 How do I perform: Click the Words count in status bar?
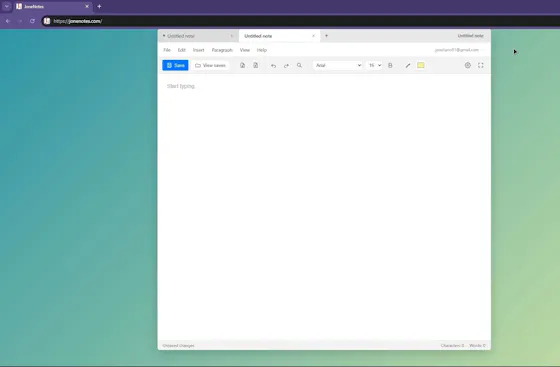(x=478, y=346)
